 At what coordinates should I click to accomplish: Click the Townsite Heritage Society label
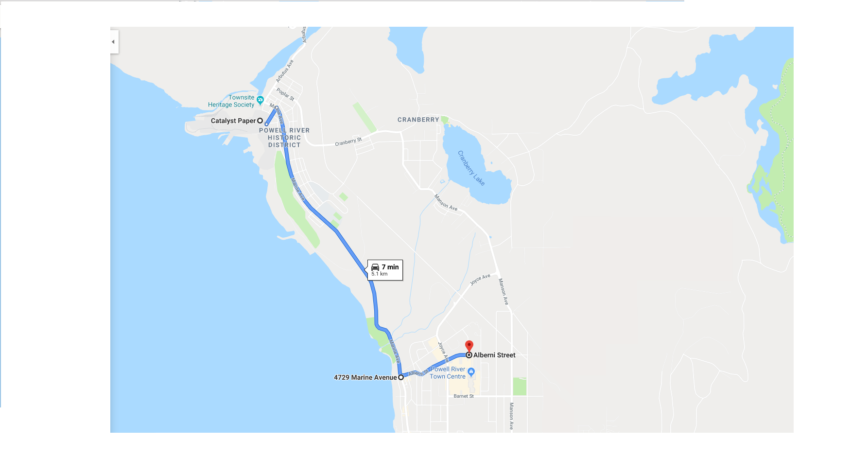231,101
